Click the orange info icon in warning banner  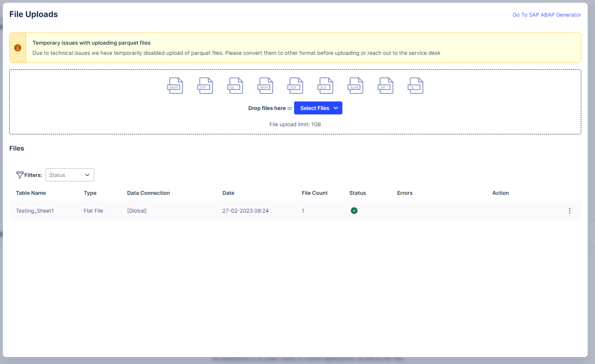point(17,48)
